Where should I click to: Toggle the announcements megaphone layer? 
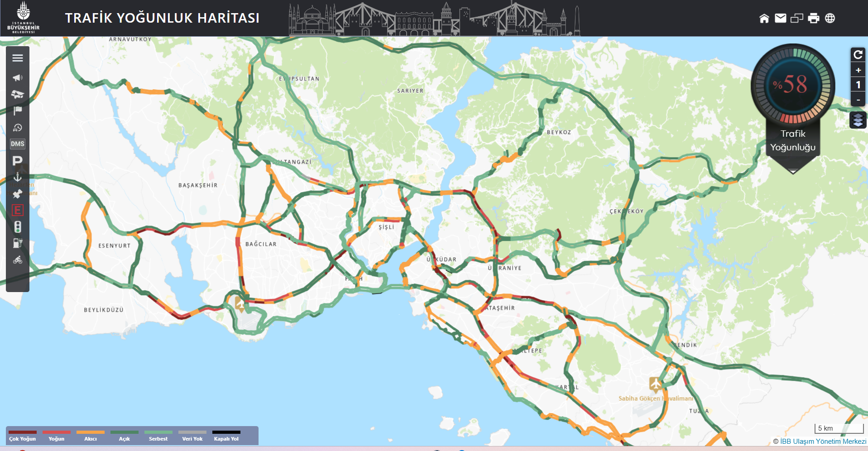(x=18, y=78)
